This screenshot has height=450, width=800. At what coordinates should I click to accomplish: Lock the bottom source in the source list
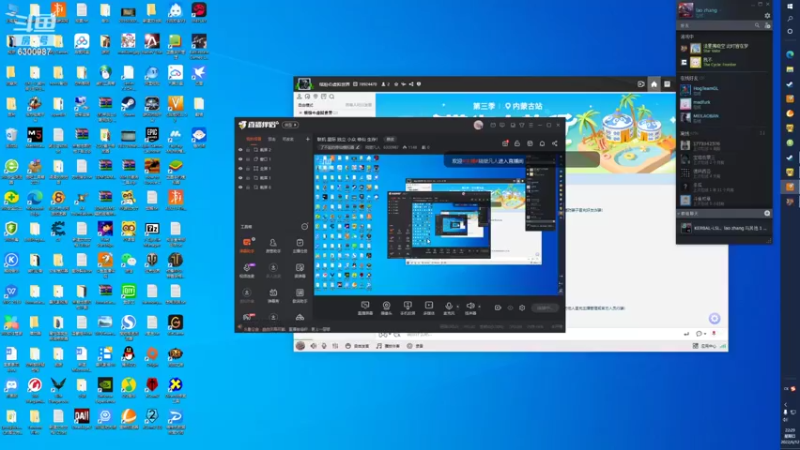pyautogui.click(x=248, y=187)
